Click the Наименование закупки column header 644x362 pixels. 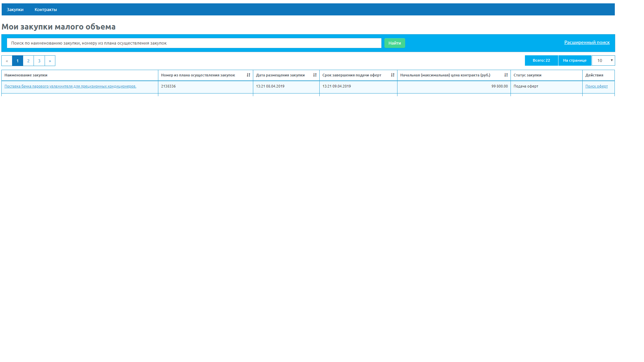pyautogui.click(x=26, y=75)
